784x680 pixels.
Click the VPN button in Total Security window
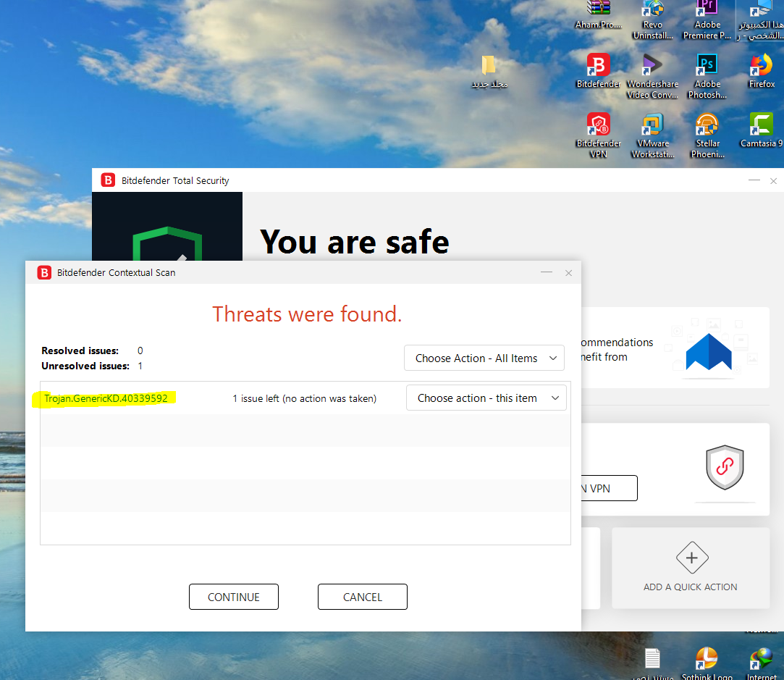click(x=609, y=488)
